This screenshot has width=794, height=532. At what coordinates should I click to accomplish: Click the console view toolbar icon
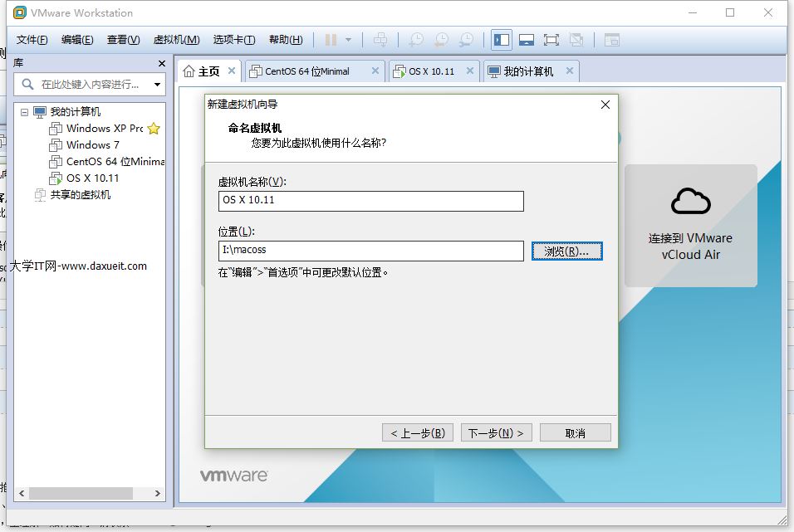point(612,40)
